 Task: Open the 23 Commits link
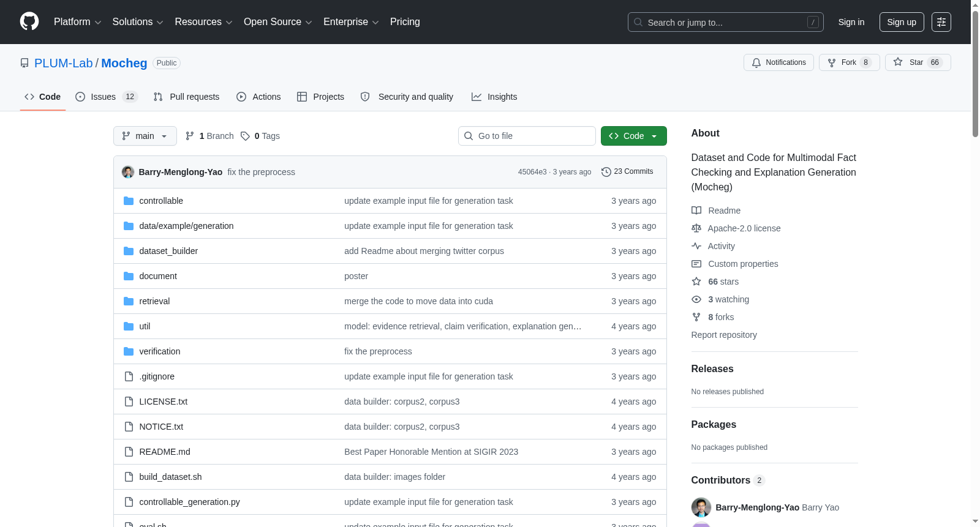coord(627,172)
